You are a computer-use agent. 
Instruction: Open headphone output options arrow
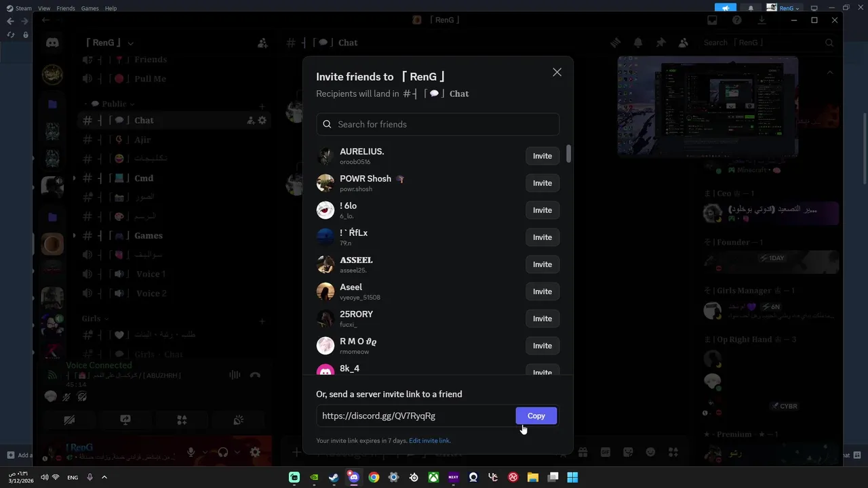(x=237, y=452)
